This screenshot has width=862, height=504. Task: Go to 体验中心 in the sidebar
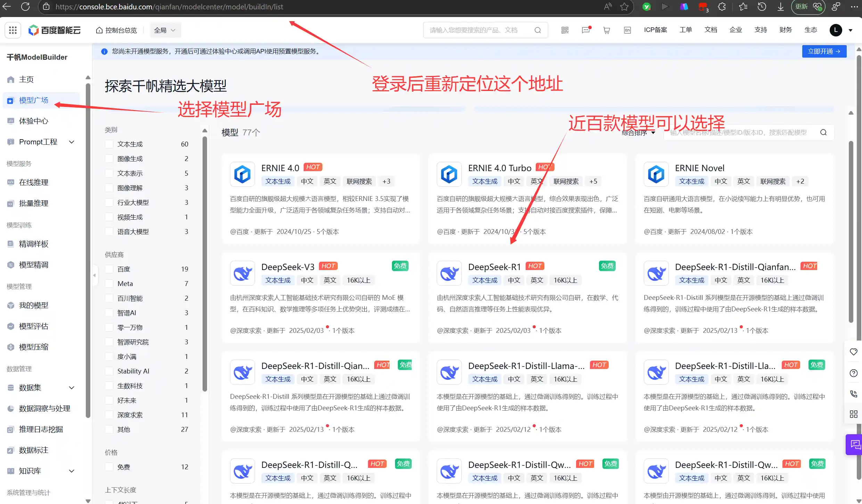click(34, 121)
